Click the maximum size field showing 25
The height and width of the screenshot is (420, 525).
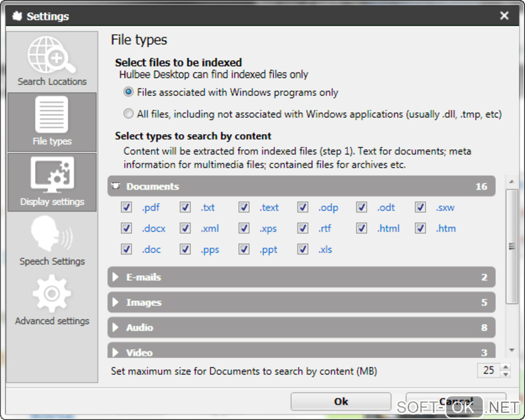tap(489, 370)
